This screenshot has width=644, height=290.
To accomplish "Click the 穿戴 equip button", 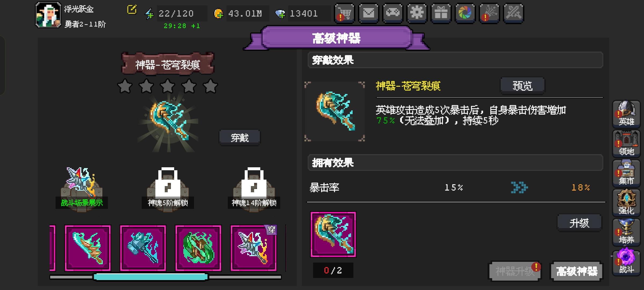I will click(240, 138).
